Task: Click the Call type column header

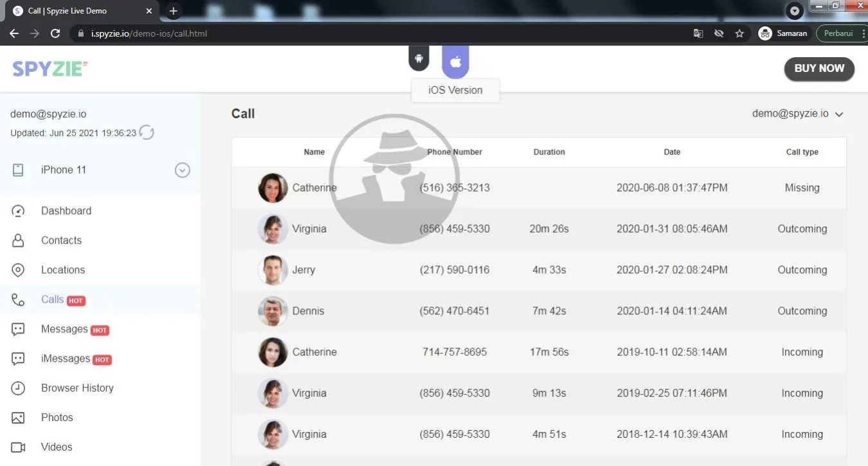Action: tap(802, 152)
